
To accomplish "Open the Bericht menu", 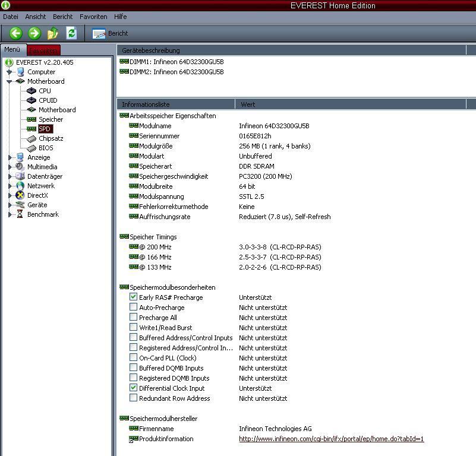I will pyautogui.click(x=62, y=17).
